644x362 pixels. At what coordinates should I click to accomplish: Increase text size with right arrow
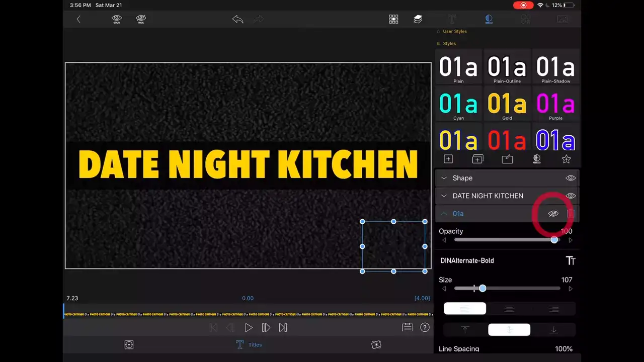(x=571, y=289)
